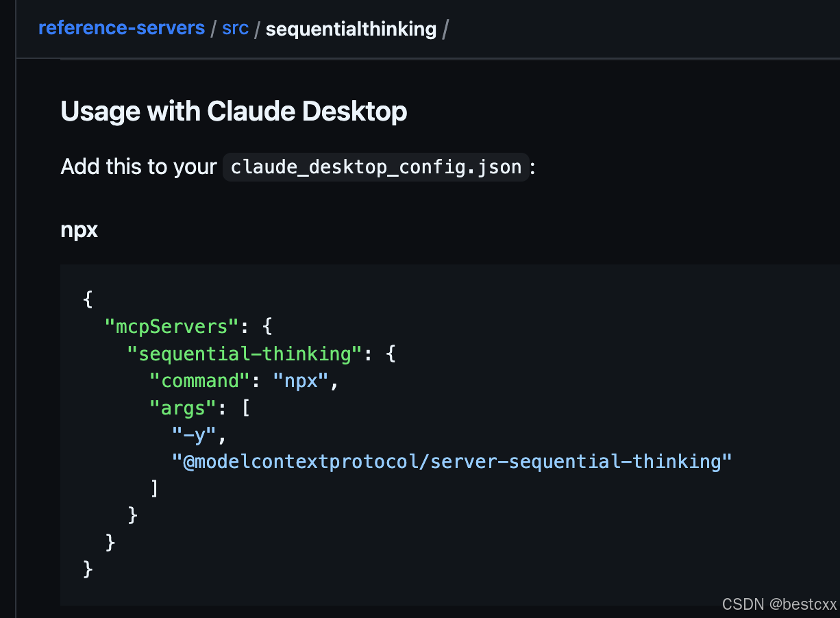
Task: Open the reference-servers breadcrumb link
Action: (x=121, y=29)
